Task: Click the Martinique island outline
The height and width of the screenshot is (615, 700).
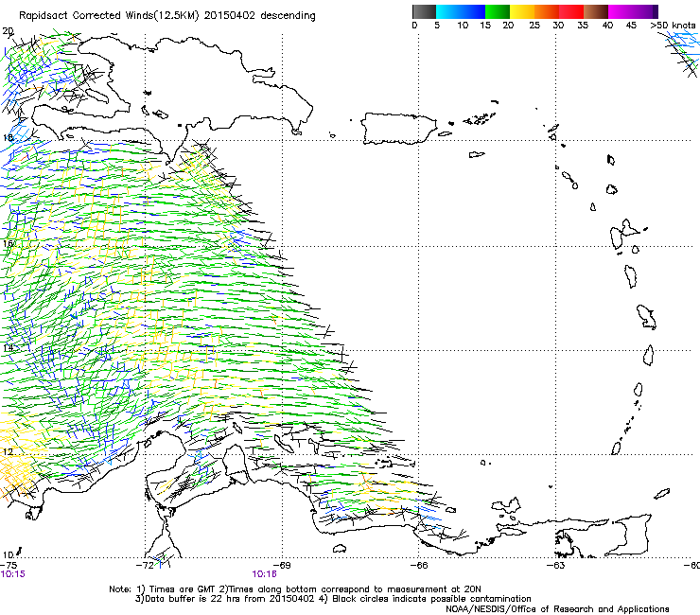Action: pos(646,317)
